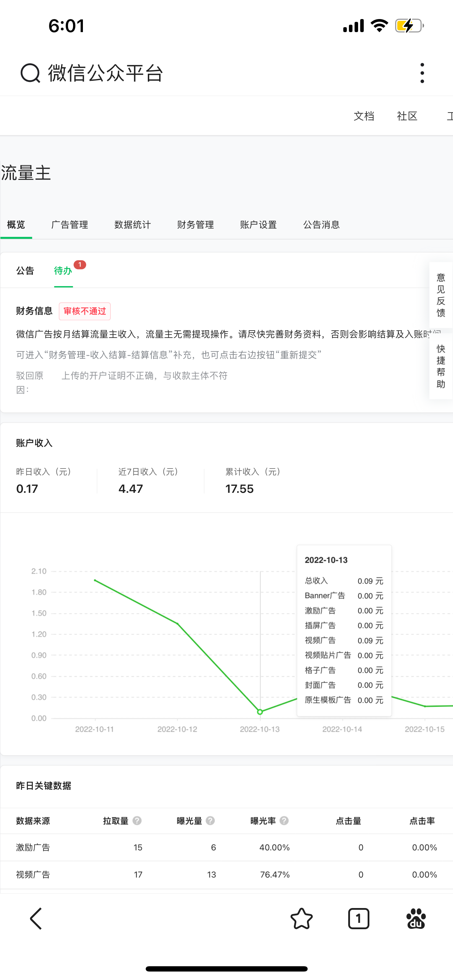The image size is (453, 980).
Task: Click the 流量主 page title
Action: tap(26, 173)
